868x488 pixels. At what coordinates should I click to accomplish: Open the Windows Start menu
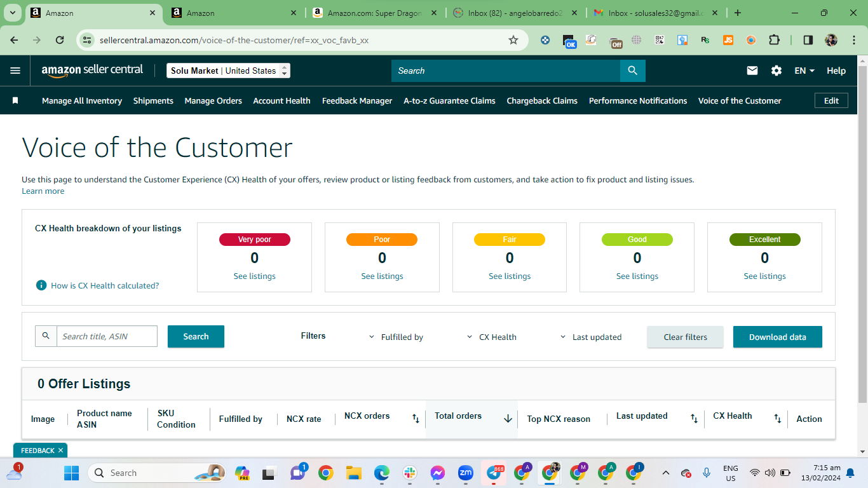pyautogui.click(x=71, y=473)
